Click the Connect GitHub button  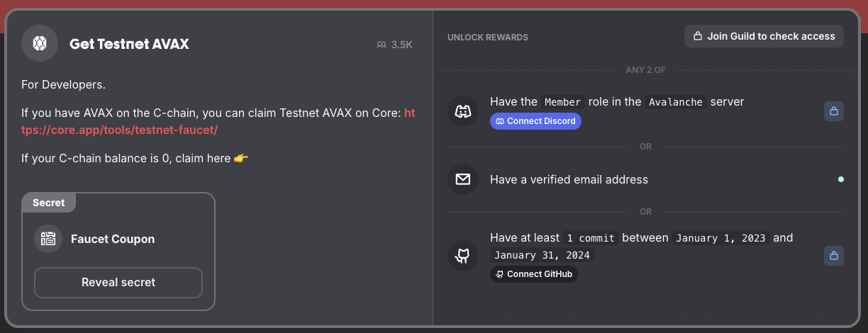pyautogui.click(x=534, y=274)
